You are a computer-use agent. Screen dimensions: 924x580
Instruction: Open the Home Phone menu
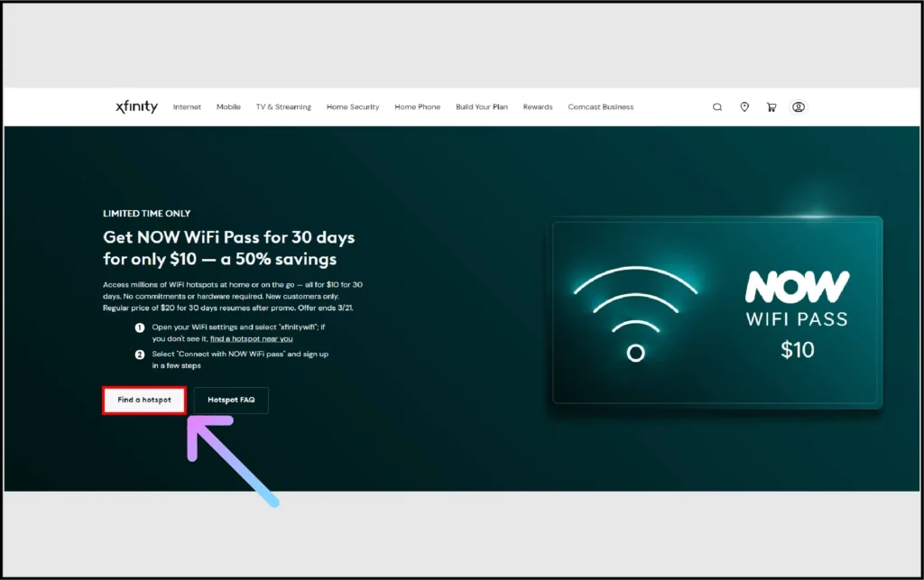[418, 107]
